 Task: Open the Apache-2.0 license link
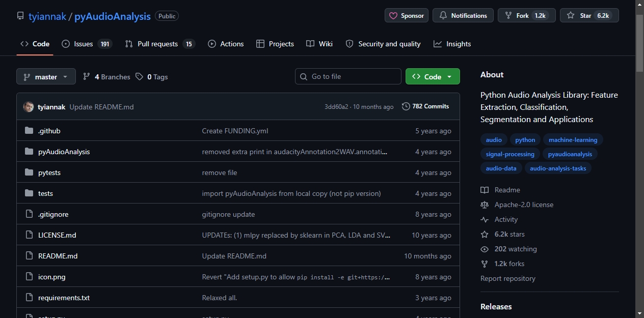517,205
